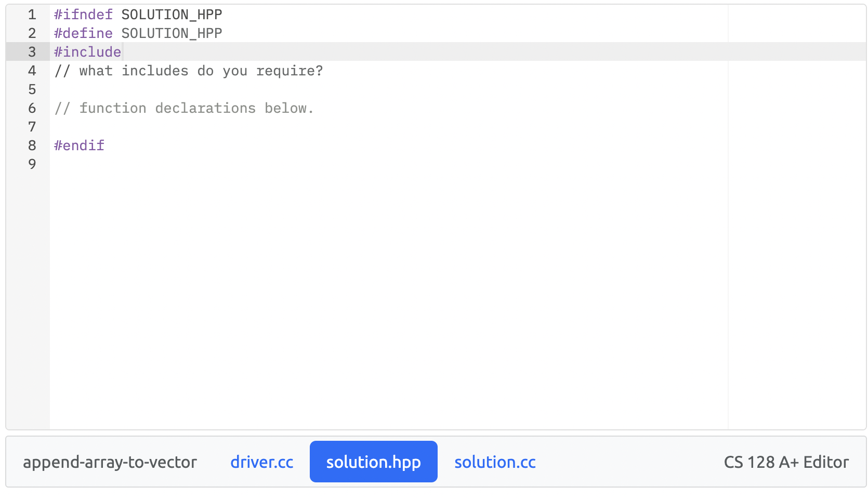The height and width of the screenshot is (499, 868).
Task: Click the append-array-to-vector project label
Action: coord(110,462)
